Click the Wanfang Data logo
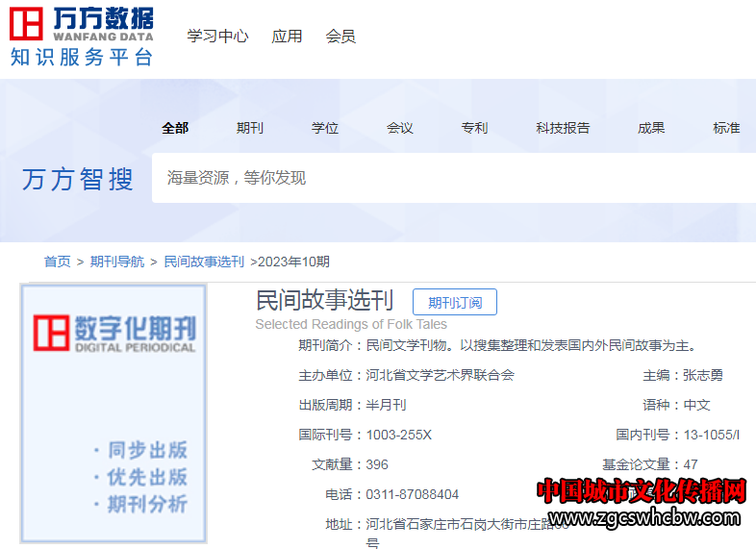 point(82,37)
